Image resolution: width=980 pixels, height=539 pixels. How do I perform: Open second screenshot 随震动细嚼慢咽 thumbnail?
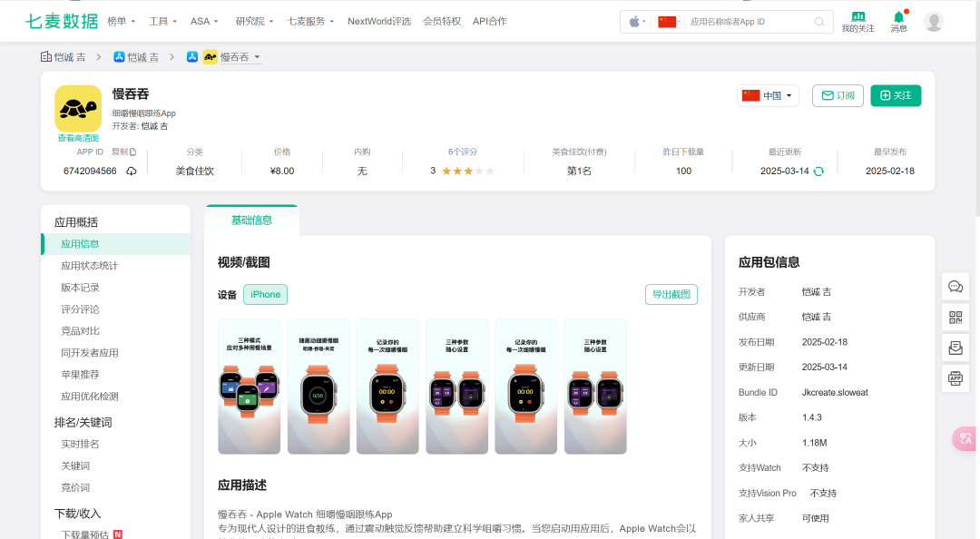[318, 387]
